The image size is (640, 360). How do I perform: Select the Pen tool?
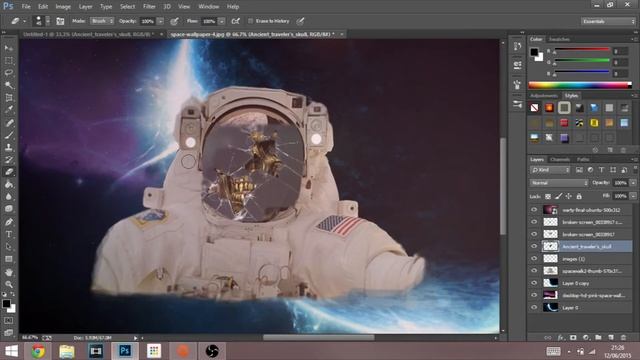point(9,222)
